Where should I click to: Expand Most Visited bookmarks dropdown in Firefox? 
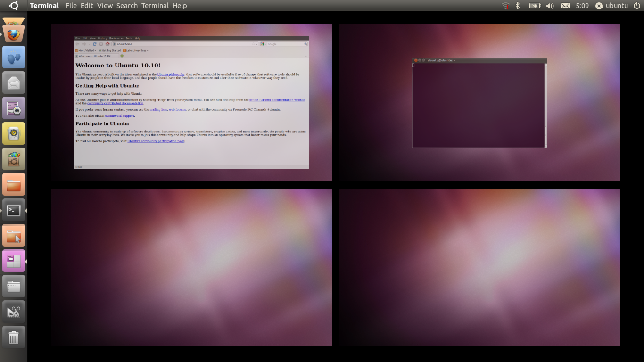point(85,50)
